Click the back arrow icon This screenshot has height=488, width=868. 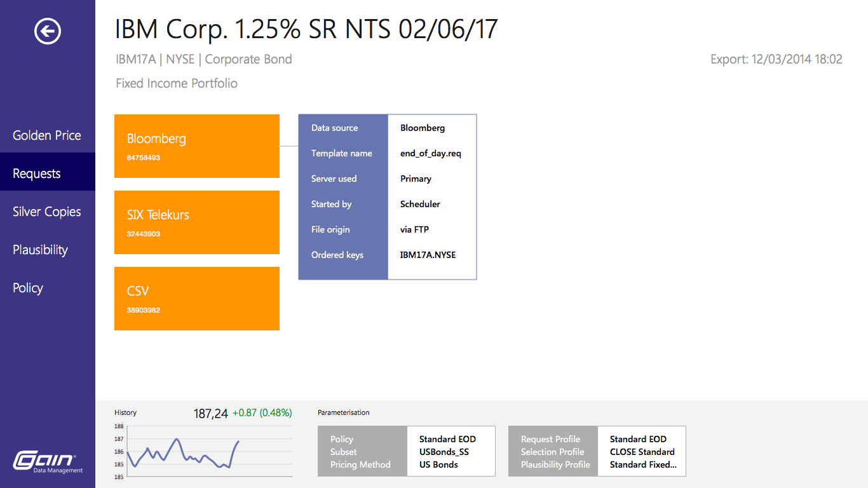click(48, 30)
